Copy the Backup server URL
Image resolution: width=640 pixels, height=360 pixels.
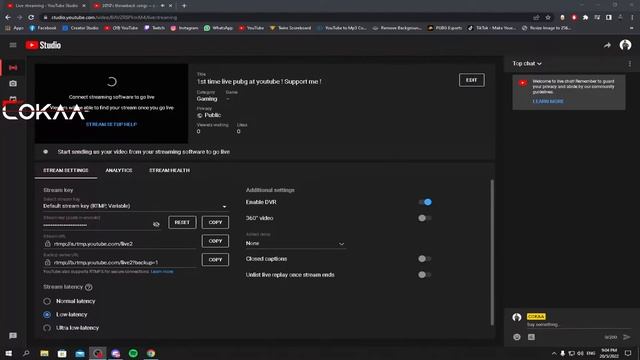tap(215, 260)
